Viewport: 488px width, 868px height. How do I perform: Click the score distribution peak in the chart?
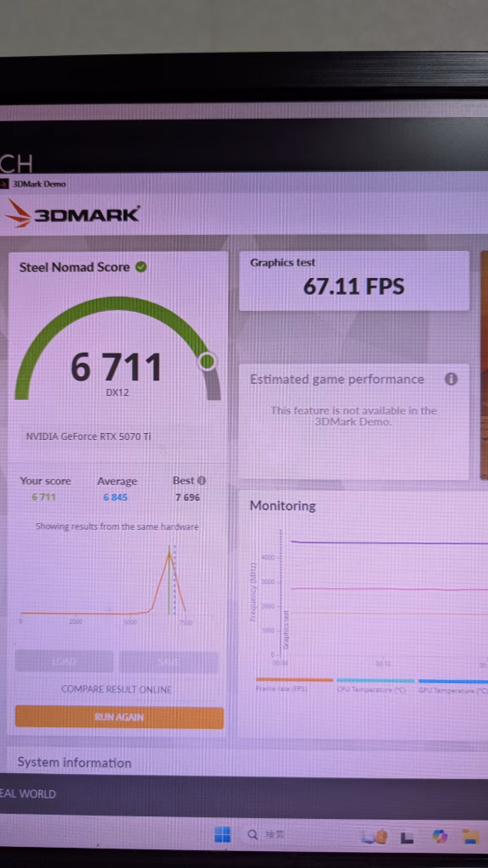pos(169,553)
